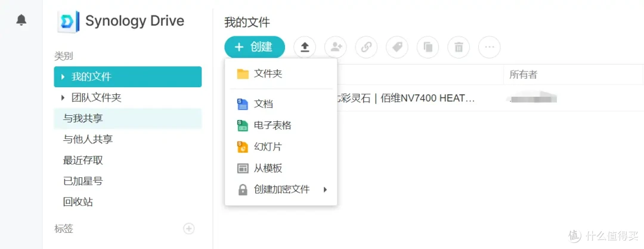The width and height of the screenshot is (644, 249).
Task: Click the 类别 section label
Action: coord(64,56)
